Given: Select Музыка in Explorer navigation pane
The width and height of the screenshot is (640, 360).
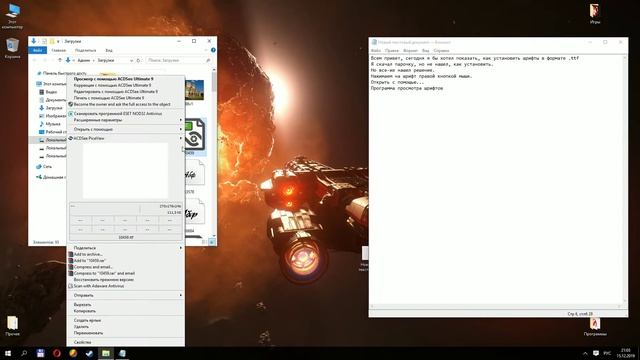Looking at the screenshot, I should 53,124.
